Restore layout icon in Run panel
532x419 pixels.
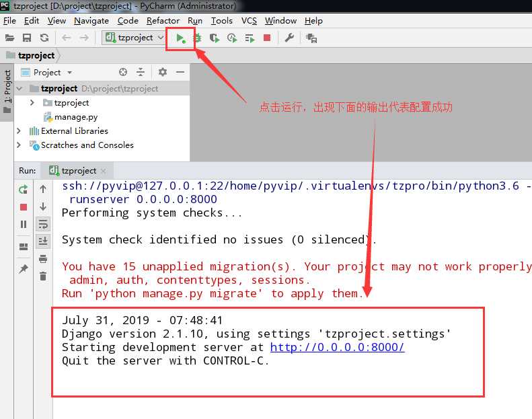pyautogui.click(x=24, y=246)
